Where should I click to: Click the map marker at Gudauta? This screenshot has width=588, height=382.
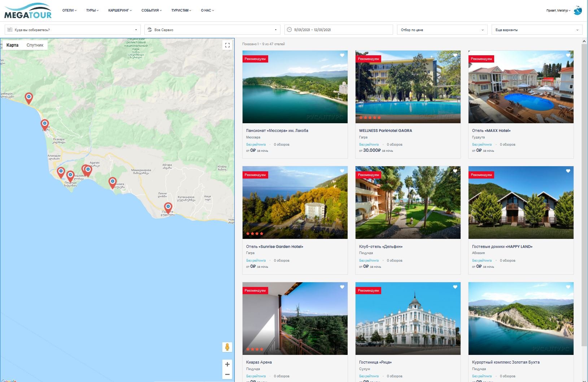coord(168,208)
